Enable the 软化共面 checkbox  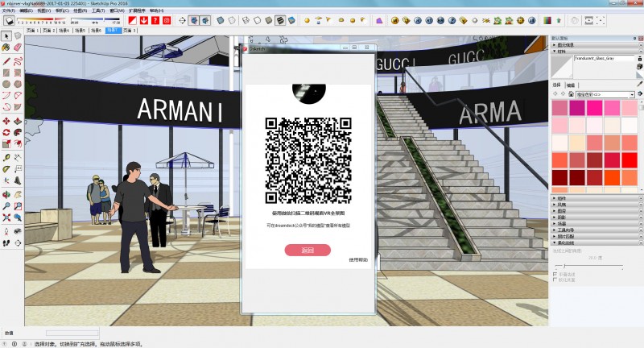(x=555, y=280)
